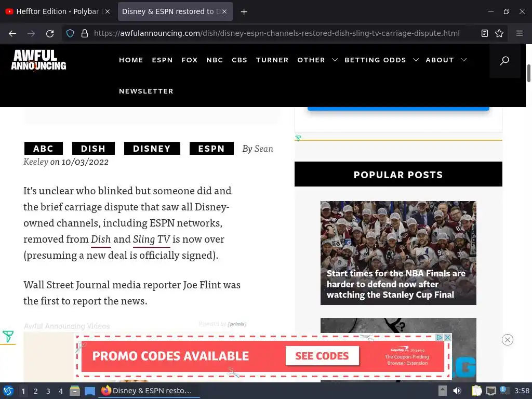This screenshot has width=532, height=399.
Task: Click the green Freestar icon bottom left
Action: 8,336
